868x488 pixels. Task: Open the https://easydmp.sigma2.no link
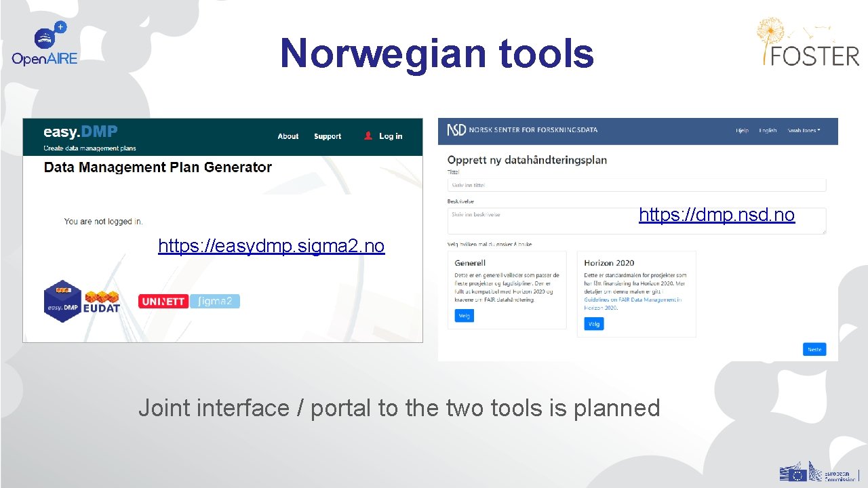[x=271, y=245]
